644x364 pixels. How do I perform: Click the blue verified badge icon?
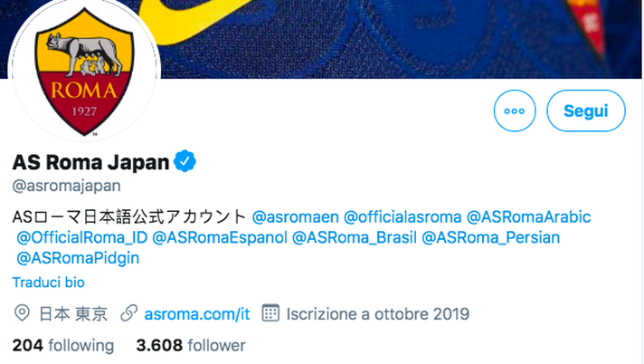[185, 162]
